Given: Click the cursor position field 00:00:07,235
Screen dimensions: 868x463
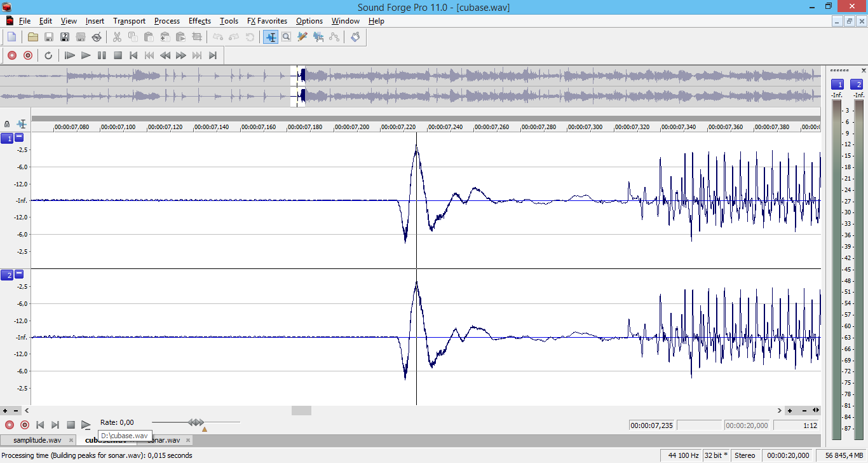Looking at the screenshot, I should [653, 425].
